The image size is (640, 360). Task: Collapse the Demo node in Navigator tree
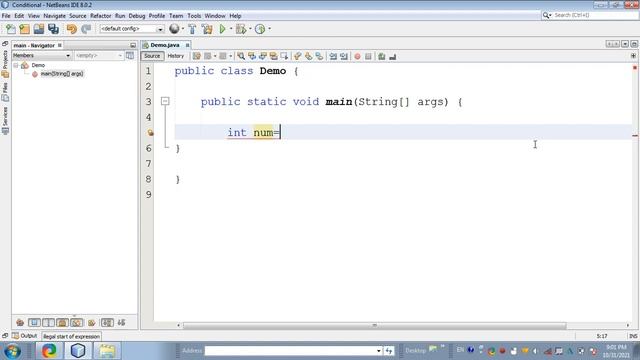point(16,65)
